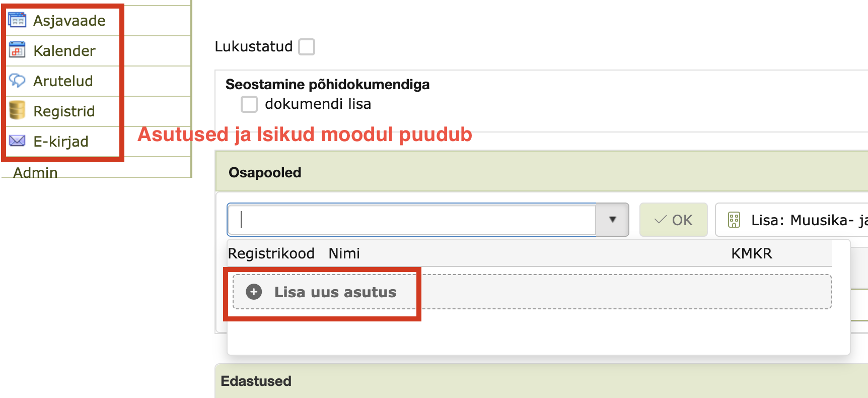Click into the Osapooled search input field

(413, 220)
